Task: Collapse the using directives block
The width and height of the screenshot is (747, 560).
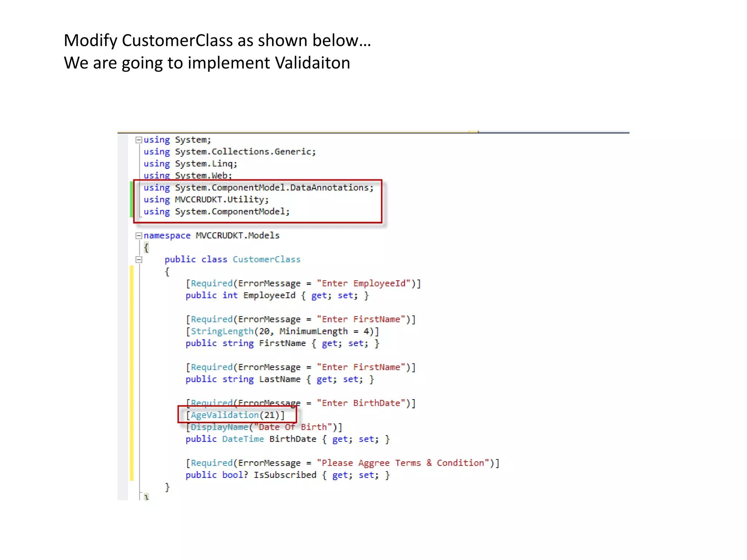Action: coord(139,140)
